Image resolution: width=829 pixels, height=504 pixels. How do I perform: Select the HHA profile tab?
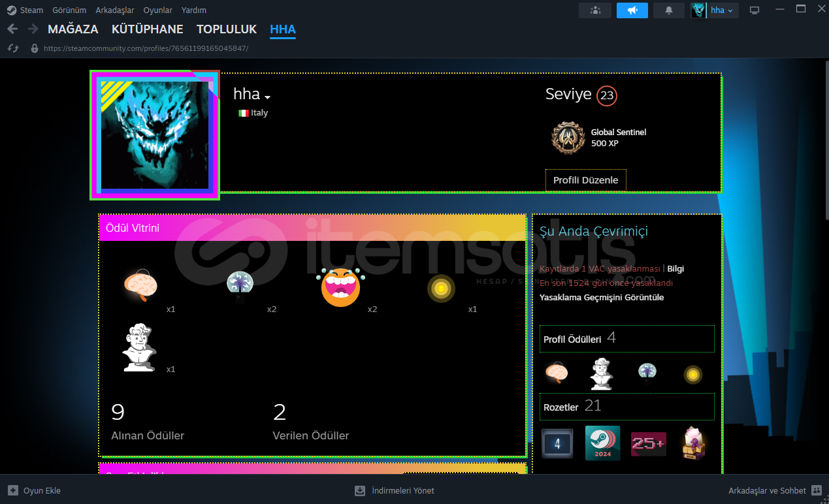pos(283,29)
